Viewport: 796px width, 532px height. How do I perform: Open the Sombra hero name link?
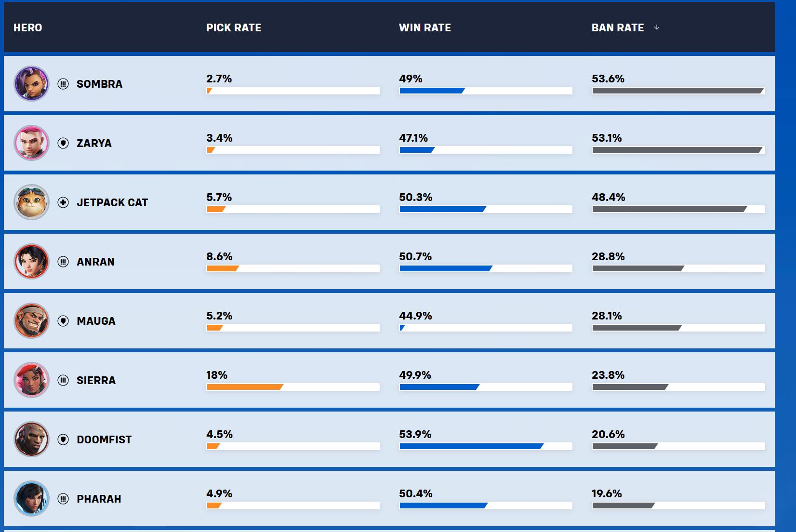100,84
